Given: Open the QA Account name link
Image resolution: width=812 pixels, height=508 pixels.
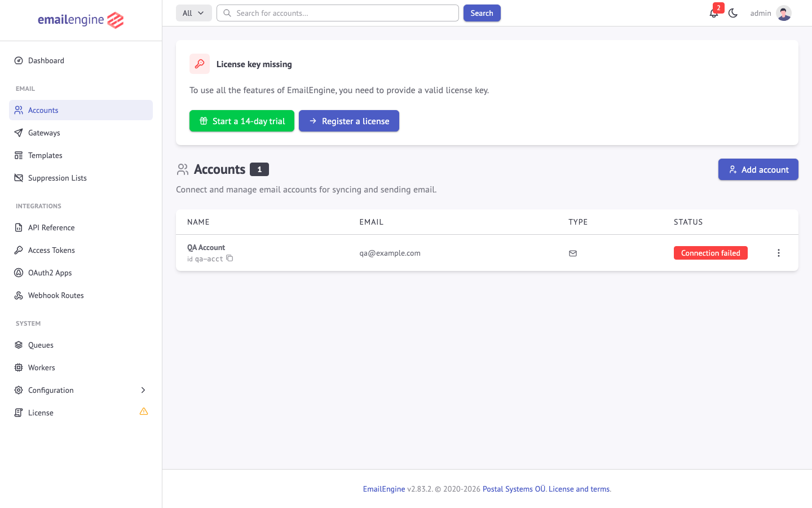Looking at the screenshot, I should tap(206, 247).
